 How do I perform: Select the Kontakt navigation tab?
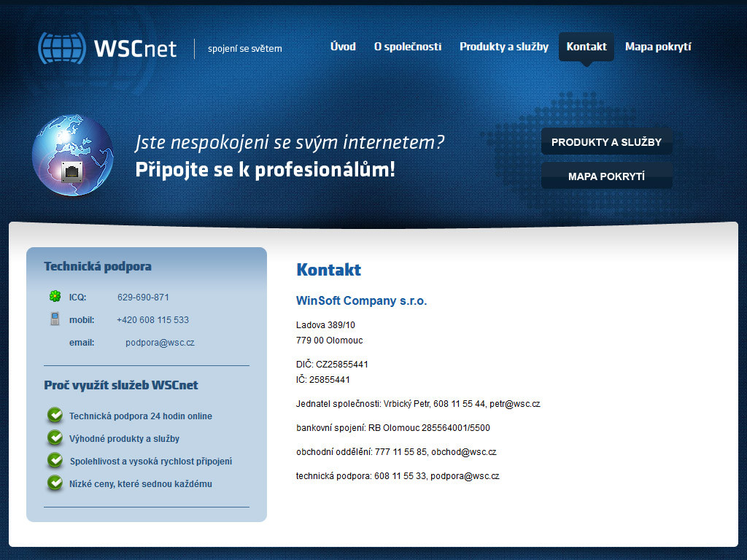click(x=587, y=47)
